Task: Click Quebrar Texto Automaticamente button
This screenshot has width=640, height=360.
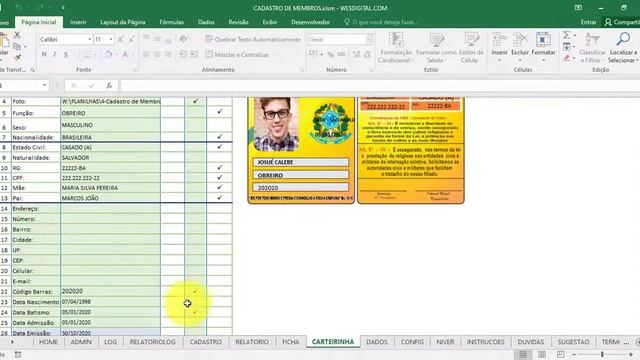Action: tap(253, 39)
